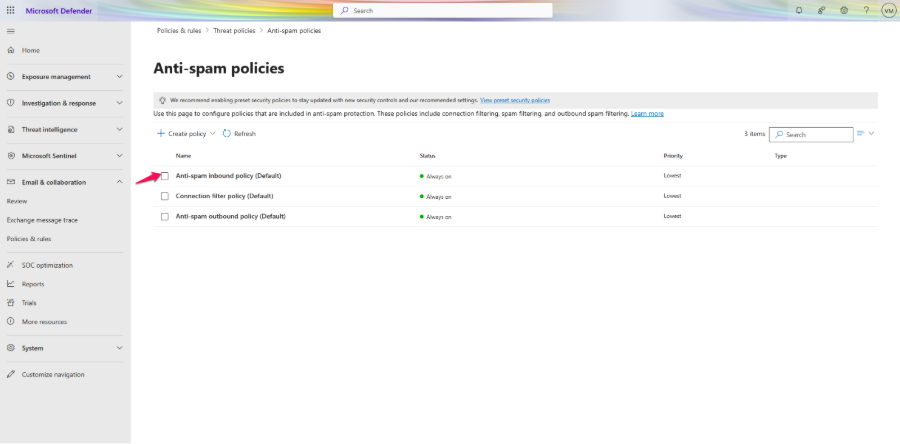Click the help question mark icon
The width and height of the screenshot is (900, 444).
pos(866,10)
